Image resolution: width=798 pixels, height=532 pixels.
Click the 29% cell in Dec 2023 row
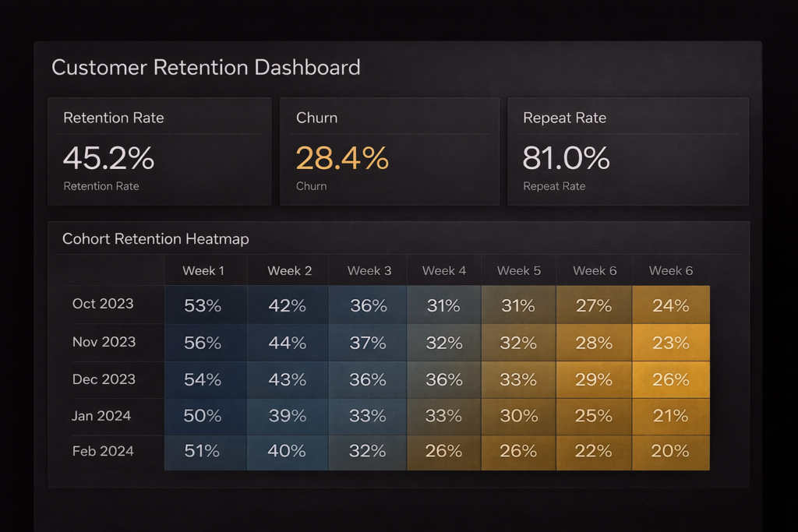(593, 380)
